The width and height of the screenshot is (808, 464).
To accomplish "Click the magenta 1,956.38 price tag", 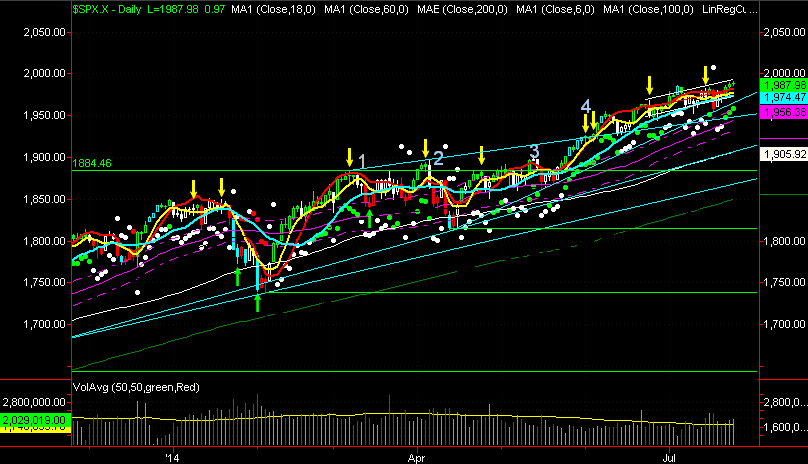I will (784, 112).
